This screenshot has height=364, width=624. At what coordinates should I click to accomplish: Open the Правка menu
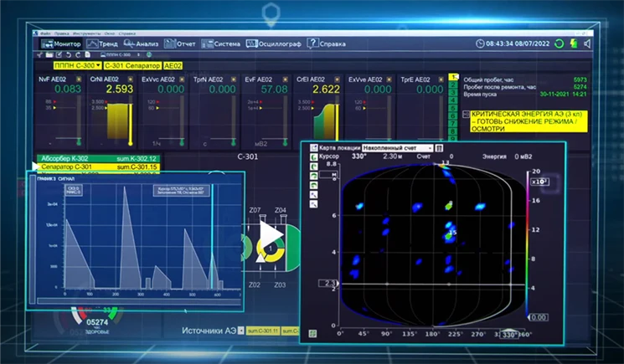62,33
